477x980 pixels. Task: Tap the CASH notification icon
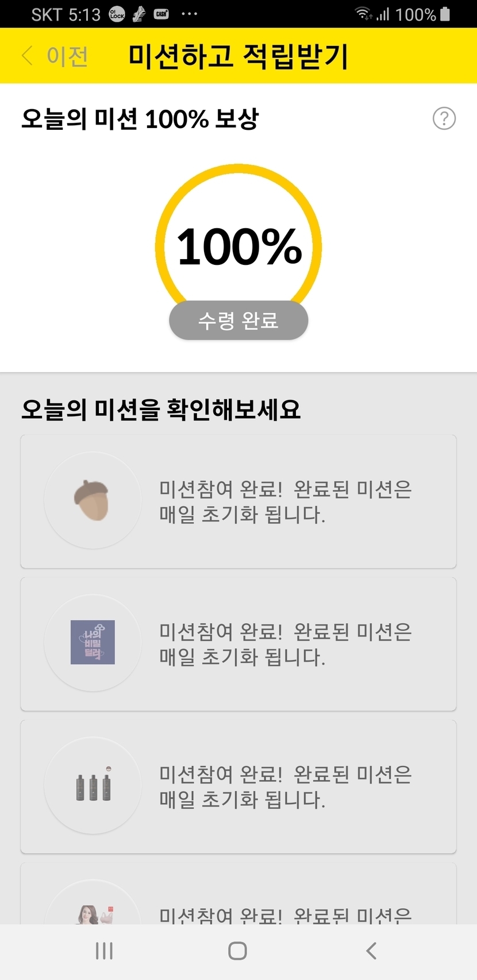pyautogui.click(x=161, y=14)
